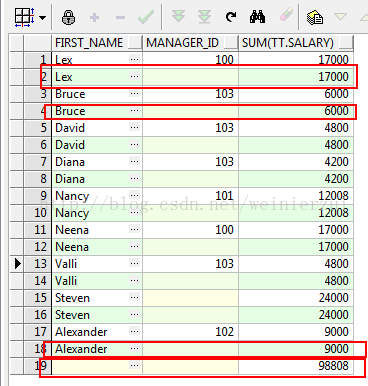Open the ellipsis button in row 1 Lex

(x=134, y=59)
